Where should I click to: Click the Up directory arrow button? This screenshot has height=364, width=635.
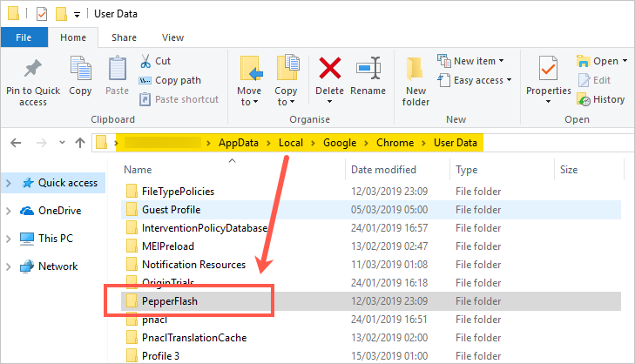coord(80,143)
